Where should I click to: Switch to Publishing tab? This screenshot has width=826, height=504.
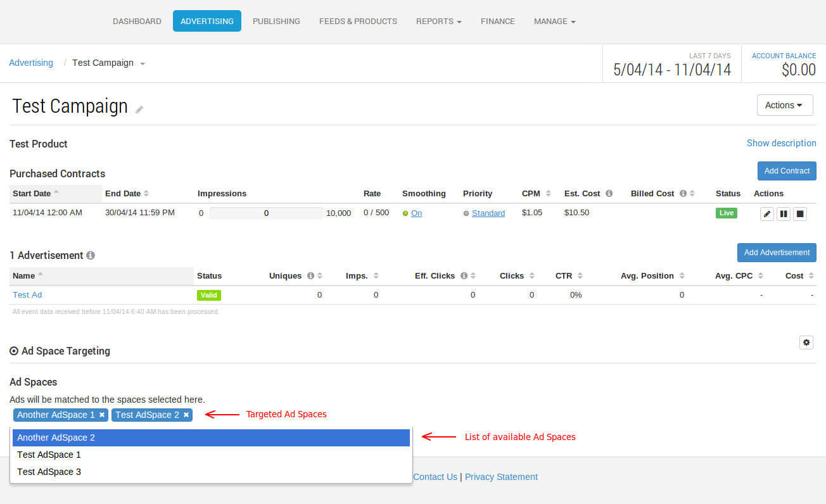276,21
